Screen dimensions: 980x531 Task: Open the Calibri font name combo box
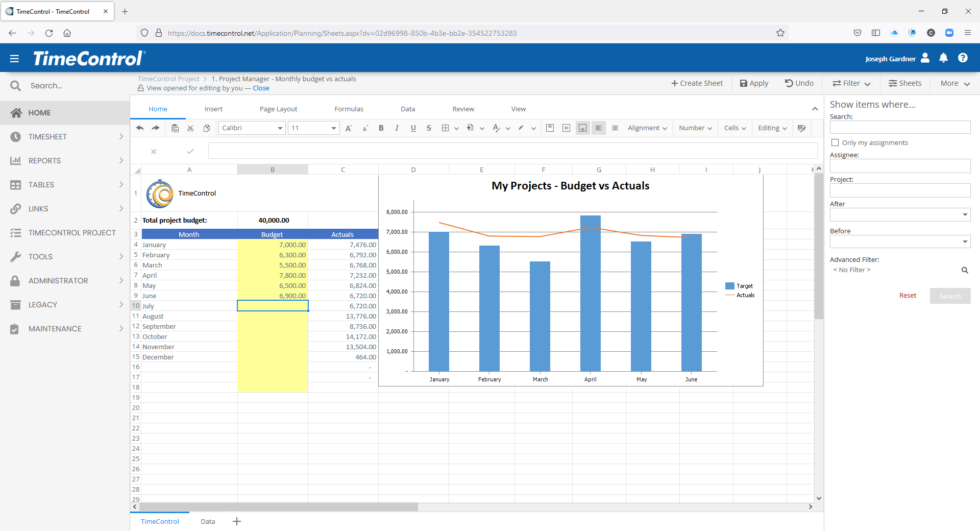coord(252,128)
